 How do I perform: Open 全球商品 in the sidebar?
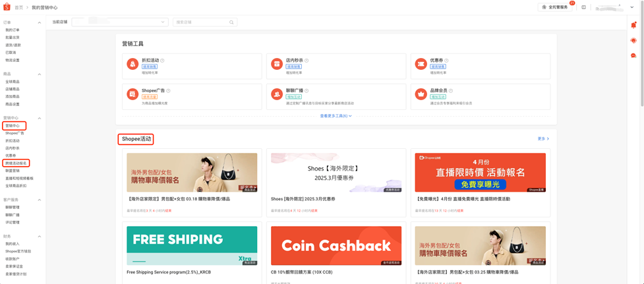pyautogui.click(x=13, y=82)
